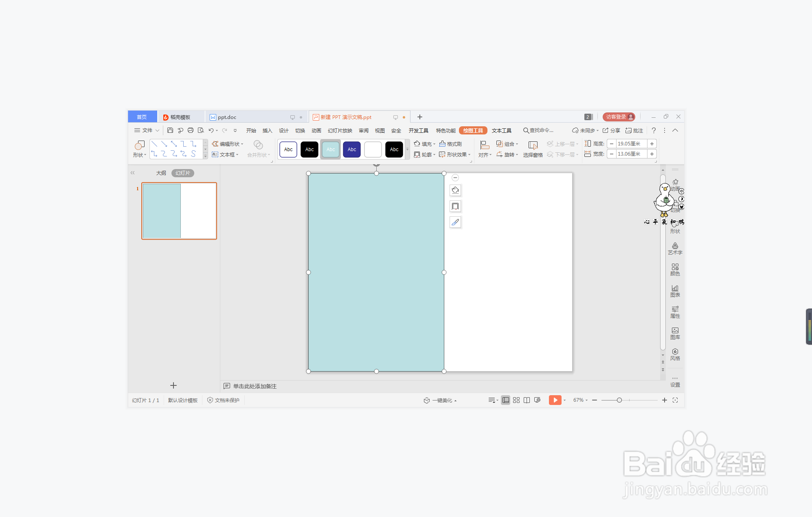Click 格式刷 format painter
This screenshot has width=812, height=517.
[450, 144]
